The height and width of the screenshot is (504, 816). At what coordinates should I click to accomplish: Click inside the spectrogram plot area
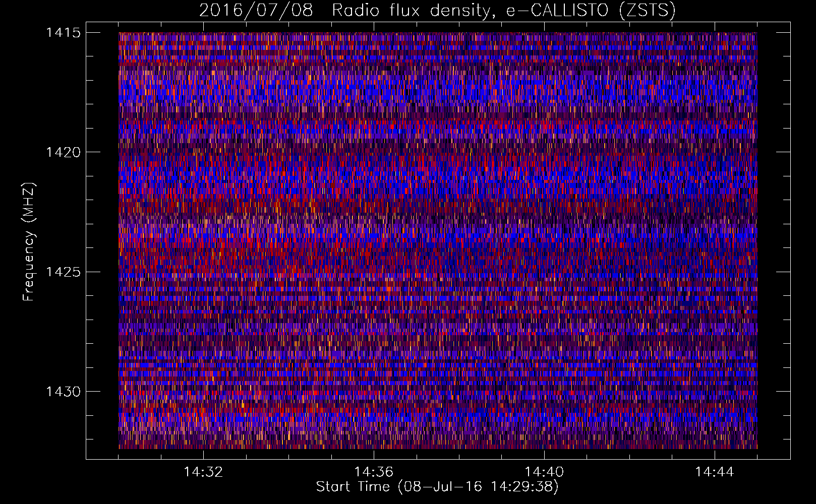click(x=438, y=240)
